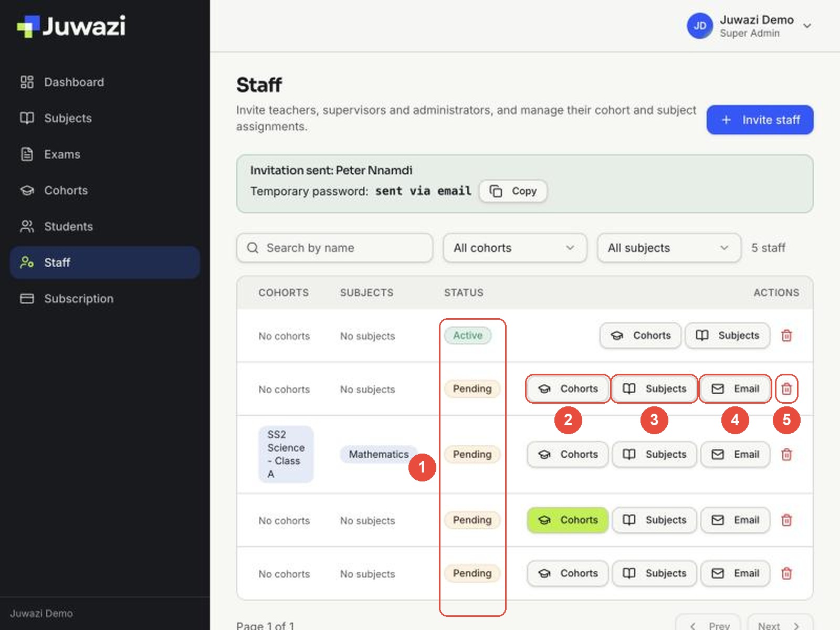Click the 5 staff count label
This screenshot has width=840, height=630.
pyautogui.click(x=768, y=248)
